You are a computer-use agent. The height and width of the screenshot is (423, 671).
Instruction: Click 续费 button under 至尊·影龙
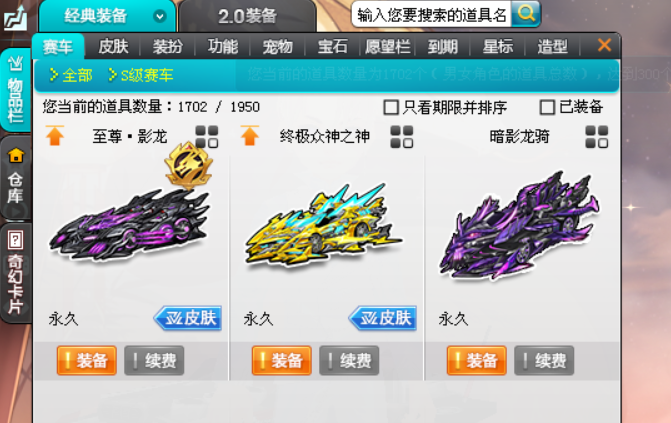click(154, 360)
